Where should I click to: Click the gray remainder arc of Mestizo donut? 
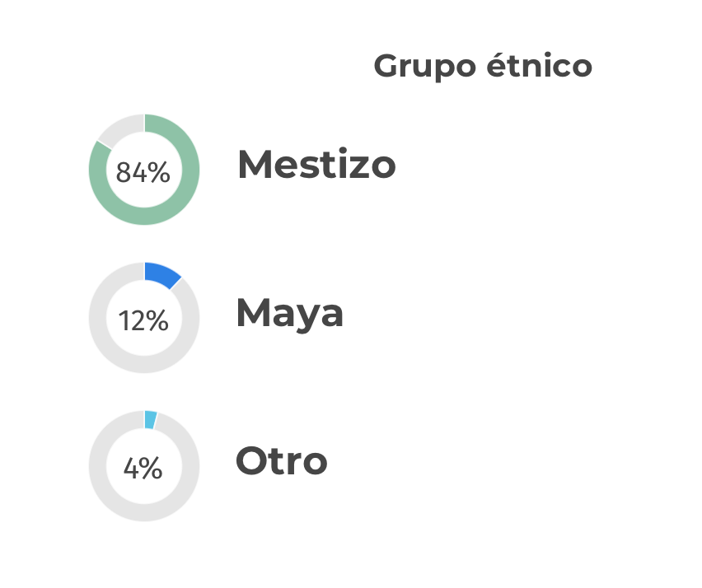tap(122, 128)
